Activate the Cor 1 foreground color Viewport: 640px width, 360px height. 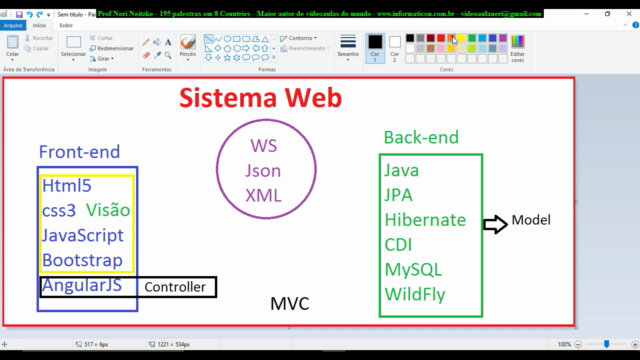(375, 48)
